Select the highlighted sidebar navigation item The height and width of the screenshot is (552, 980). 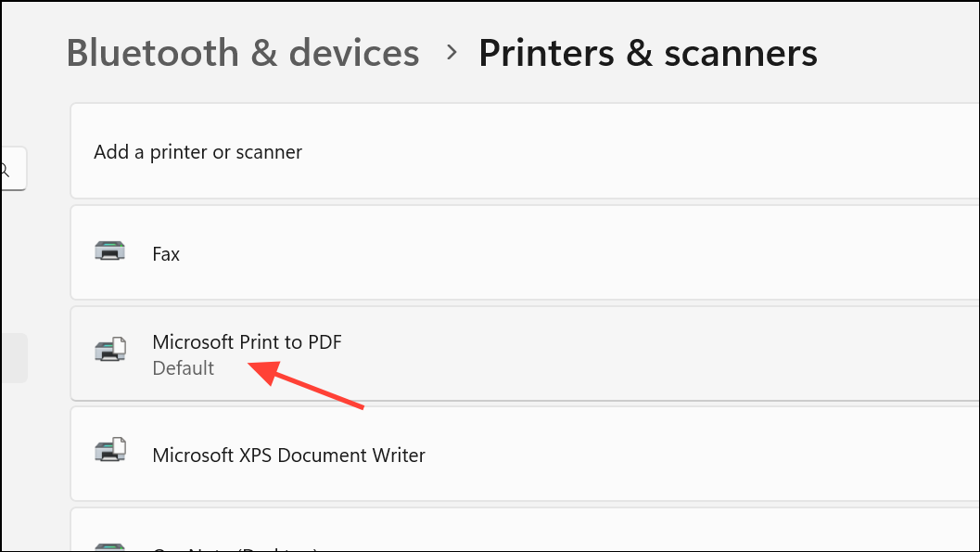pos(13,358)
